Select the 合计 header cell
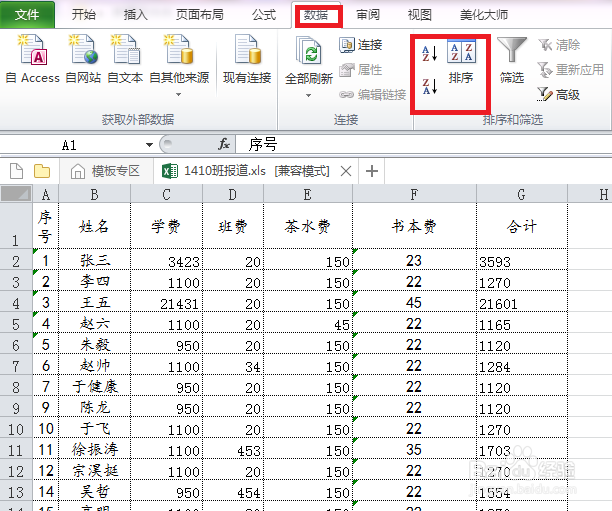The image size is (612, 511). tap(522, 226)
